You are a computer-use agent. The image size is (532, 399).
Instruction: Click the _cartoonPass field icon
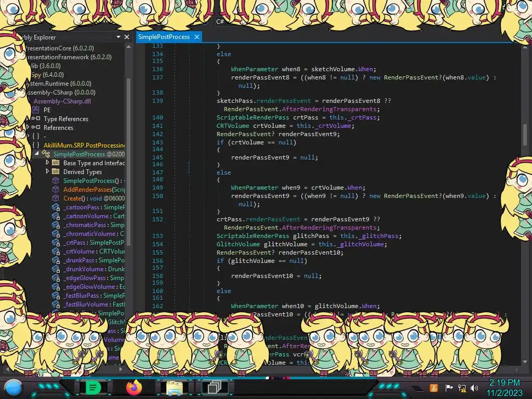pos(56,207)
